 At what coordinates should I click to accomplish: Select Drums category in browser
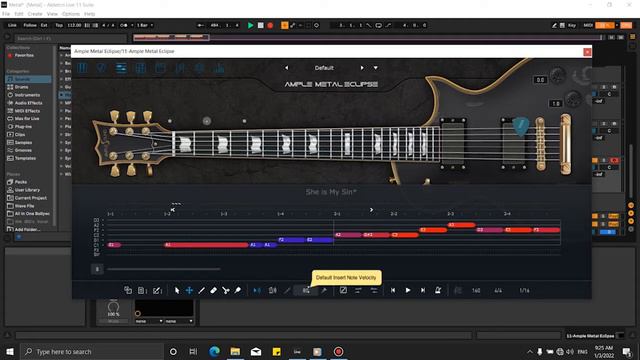pos(21,87)
